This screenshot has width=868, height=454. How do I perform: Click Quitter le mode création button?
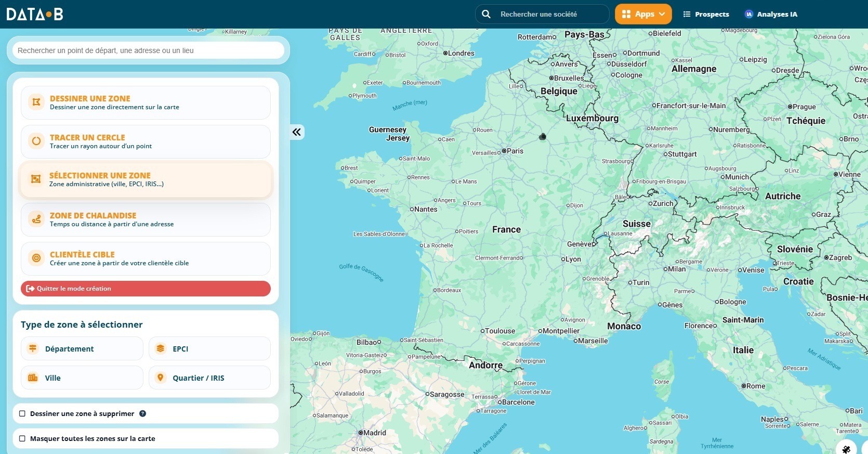click(146, 289)
